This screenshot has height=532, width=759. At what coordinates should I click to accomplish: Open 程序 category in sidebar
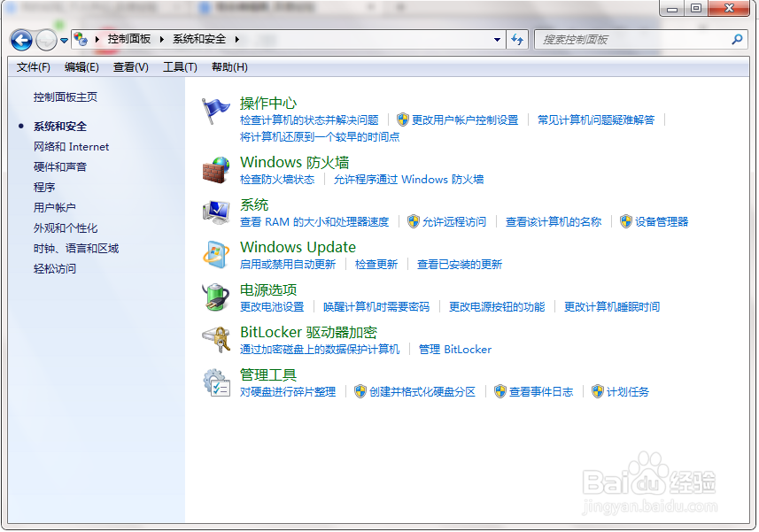(44, 187)
